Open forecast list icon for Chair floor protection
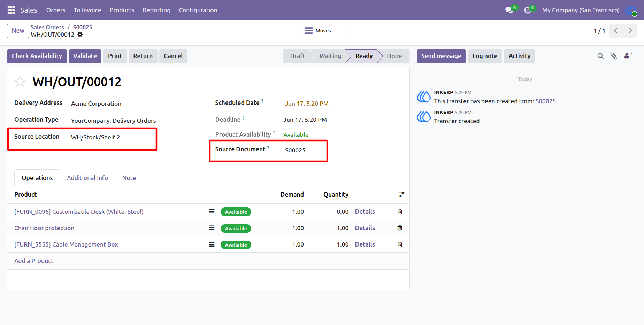This screenshot has height=325, width=644. point(212,228)
